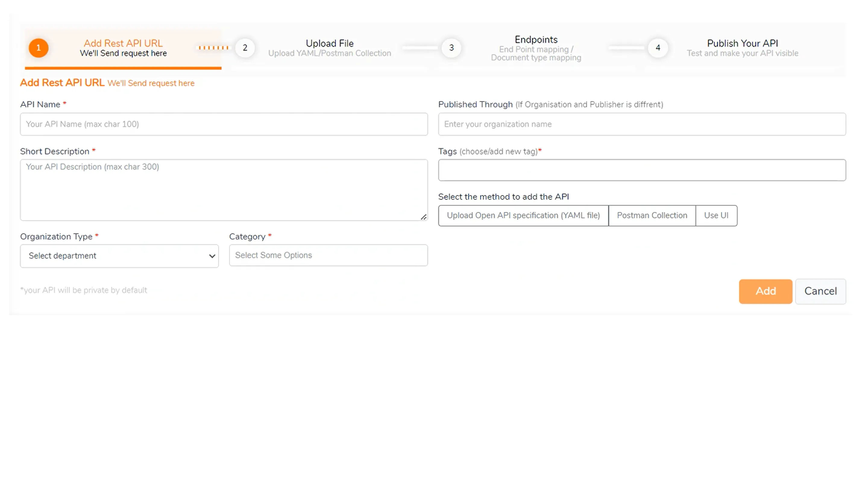This screenshot has width=868, height=494.
Task: Open Category Select Some Options field
Action: tap(328, 255)
